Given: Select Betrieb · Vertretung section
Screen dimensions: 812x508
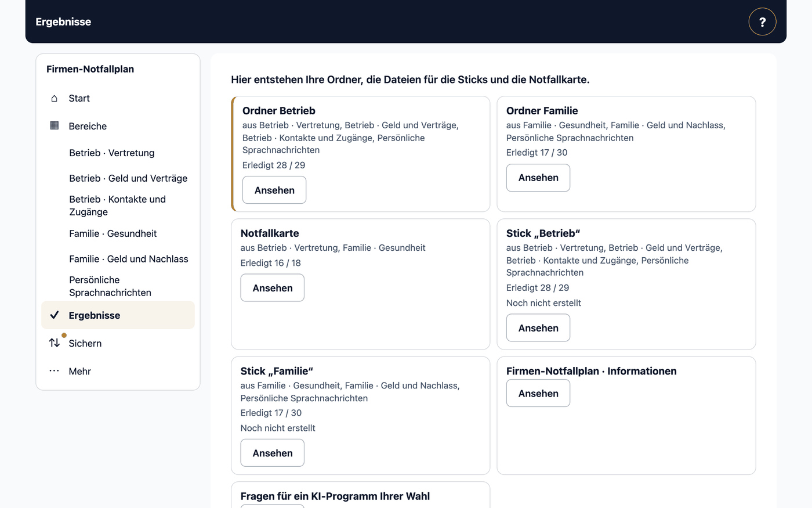Looking at the screenshot, I should [112, 153].
